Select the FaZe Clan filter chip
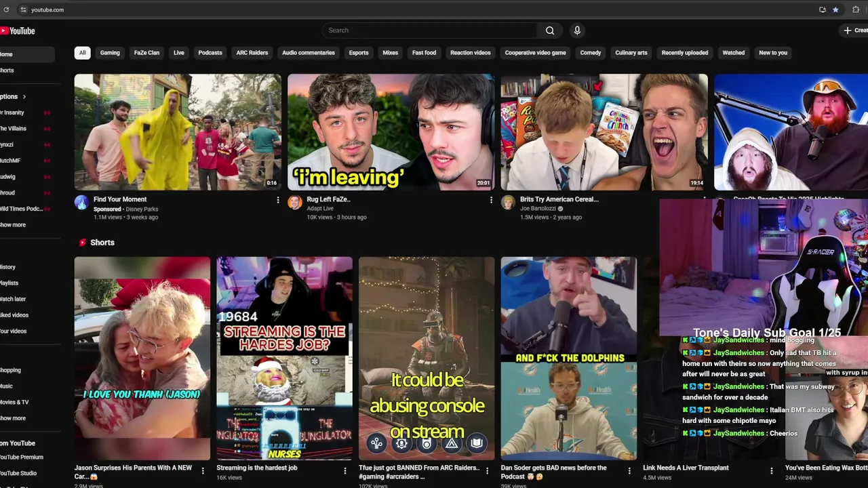The height and width of the screenshot is (488, 868). pyautogui.click(x=146, y=53)
